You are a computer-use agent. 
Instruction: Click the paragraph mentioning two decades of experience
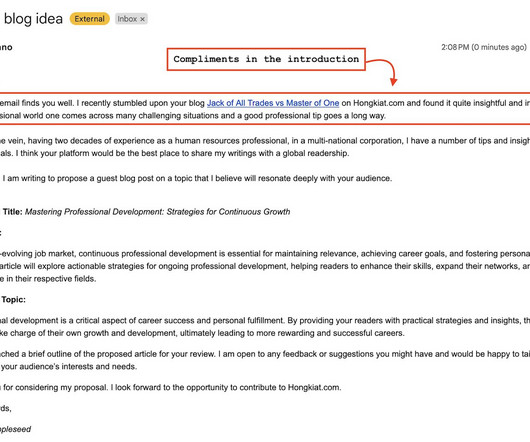click(x=265, y=147)
